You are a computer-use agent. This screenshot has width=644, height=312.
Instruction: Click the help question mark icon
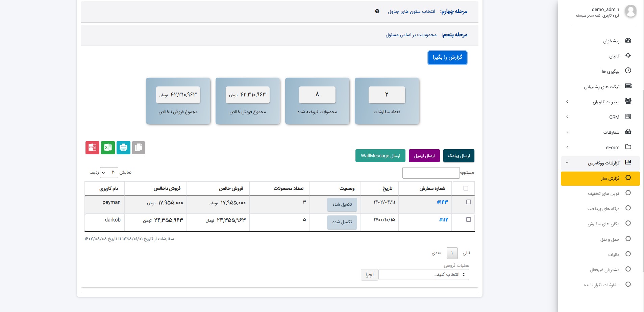tap(377, 11)
